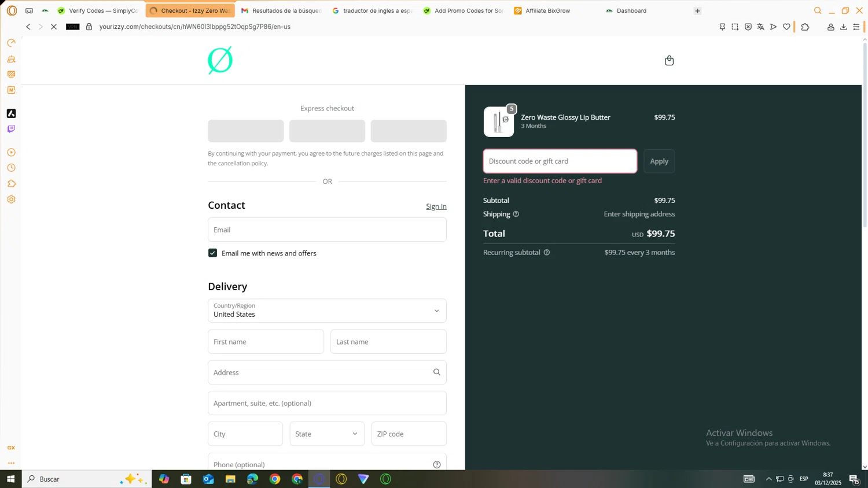Expand the Country/Region dropdown
Screen dimensions: 868x488
coord(327,310)
